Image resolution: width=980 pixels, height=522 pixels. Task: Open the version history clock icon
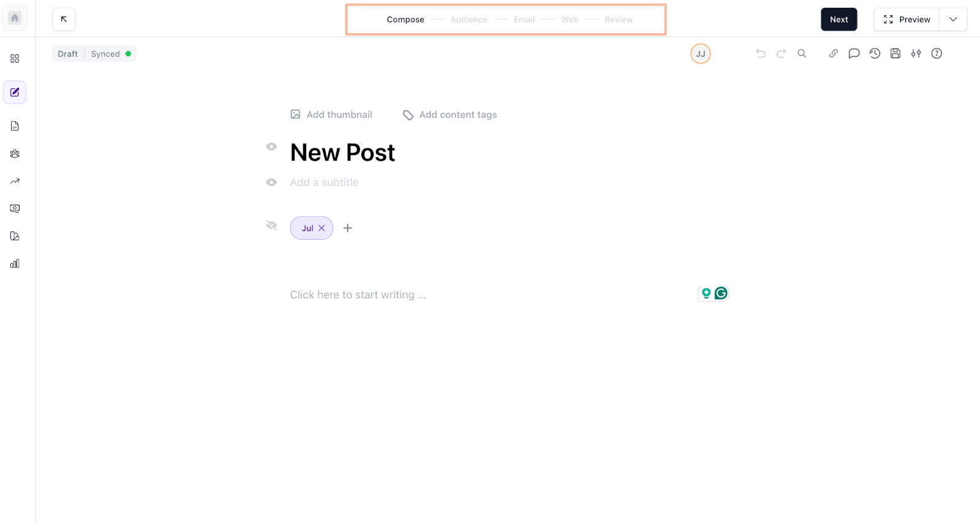875,54
